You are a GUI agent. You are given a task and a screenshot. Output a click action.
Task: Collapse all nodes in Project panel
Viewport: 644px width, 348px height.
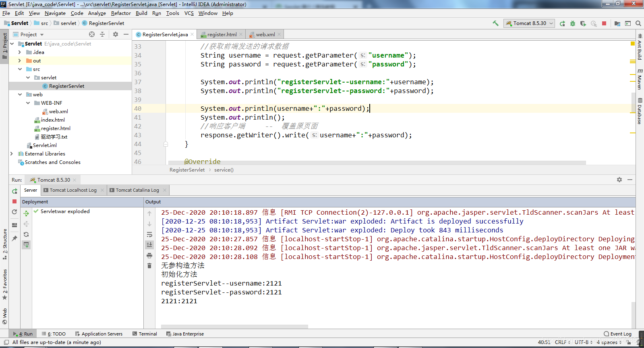[x=102, y=34]
